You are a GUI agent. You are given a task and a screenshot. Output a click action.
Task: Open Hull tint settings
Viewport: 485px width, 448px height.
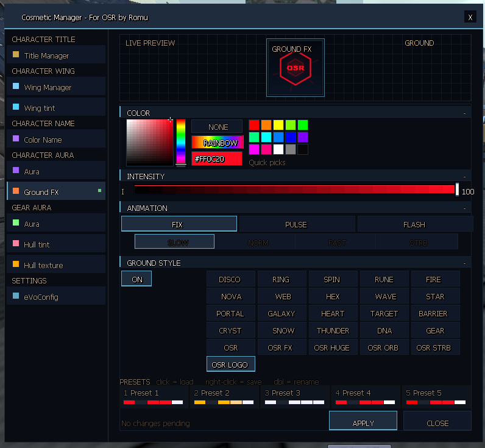click(x=56, y=244)
